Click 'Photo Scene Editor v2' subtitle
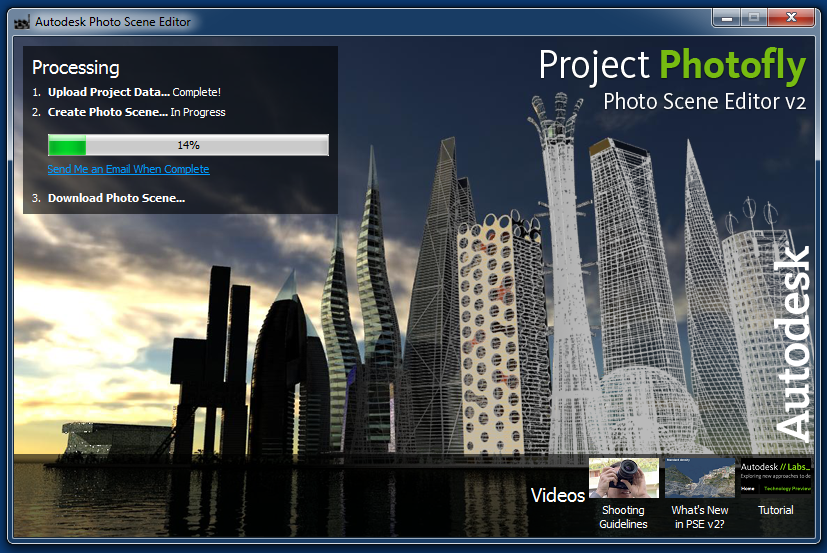This screenshot has width=827, height=553. click(705, 101)
